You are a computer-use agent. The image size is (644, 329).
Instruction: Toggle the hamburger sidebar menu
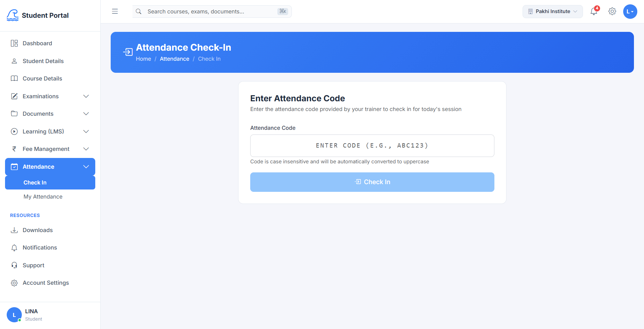115,11
